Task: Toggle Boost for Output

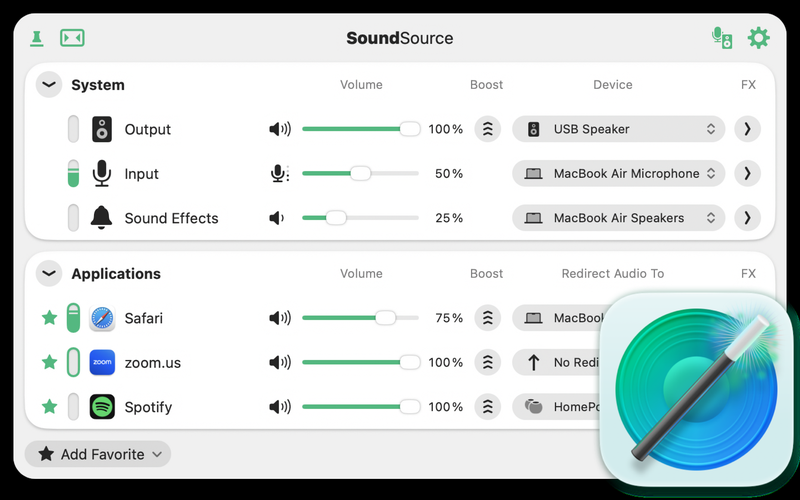Action: pos(488,129)
